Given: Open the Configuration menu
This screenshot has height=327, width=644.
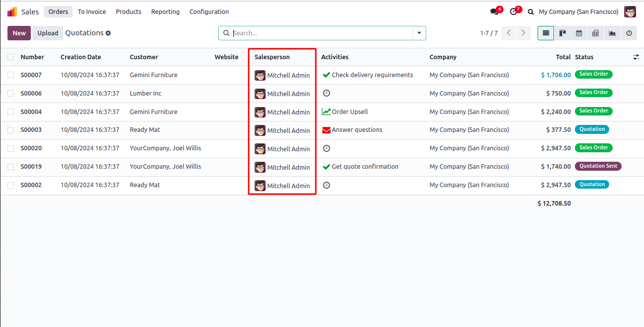Looking at the screenshot, I should click(x=209, y=11).
